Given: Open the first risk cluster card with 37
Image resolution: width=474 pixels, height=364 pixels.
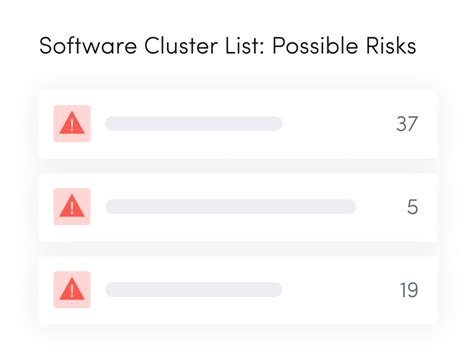Looking at the screenshot, I should (x=238, y=124).
